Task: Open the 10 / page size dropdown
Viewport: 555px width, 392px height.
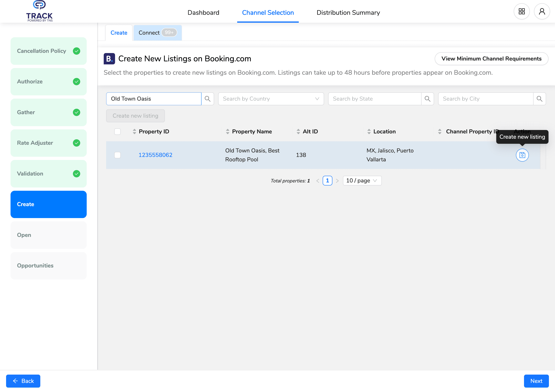Action: (362, 181)
